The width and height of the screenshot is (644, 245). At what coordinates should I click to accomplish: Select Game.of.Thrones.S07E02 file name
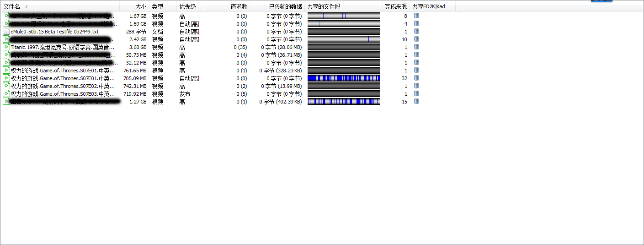63,86
